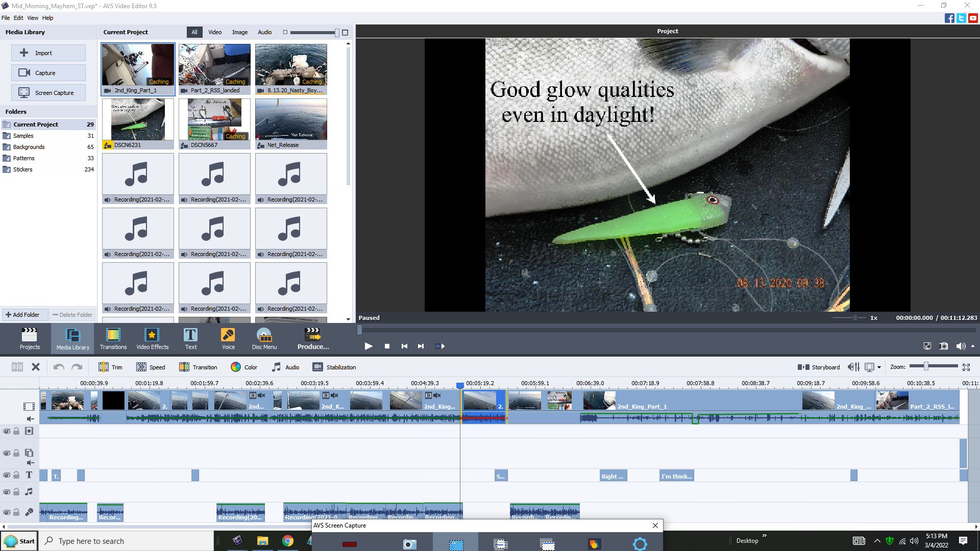The width and height of the screenshot is (980, 551).
Task: Expand the volume control arrow in preview
Action: 973,346
